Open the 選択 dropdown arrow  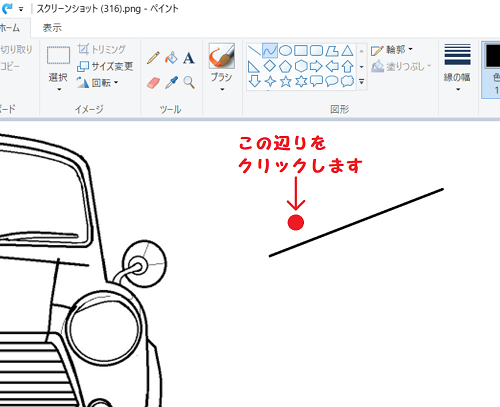tap(59, 89)
